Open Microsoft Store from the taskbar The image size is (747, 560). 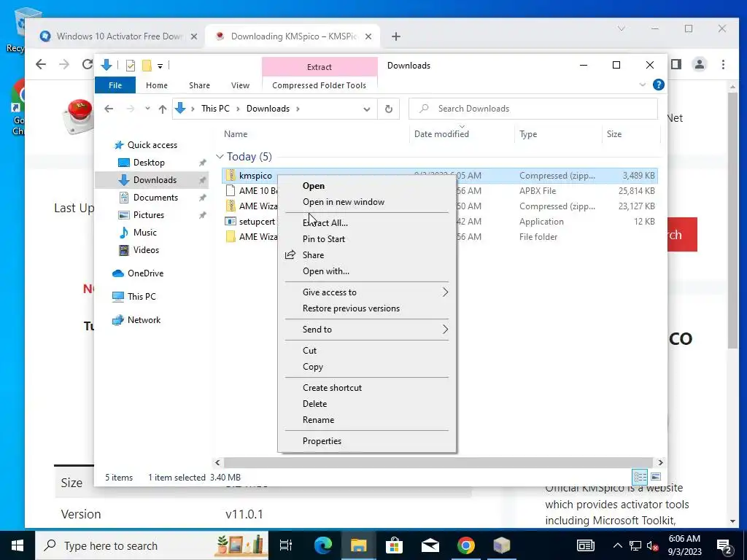394,545
